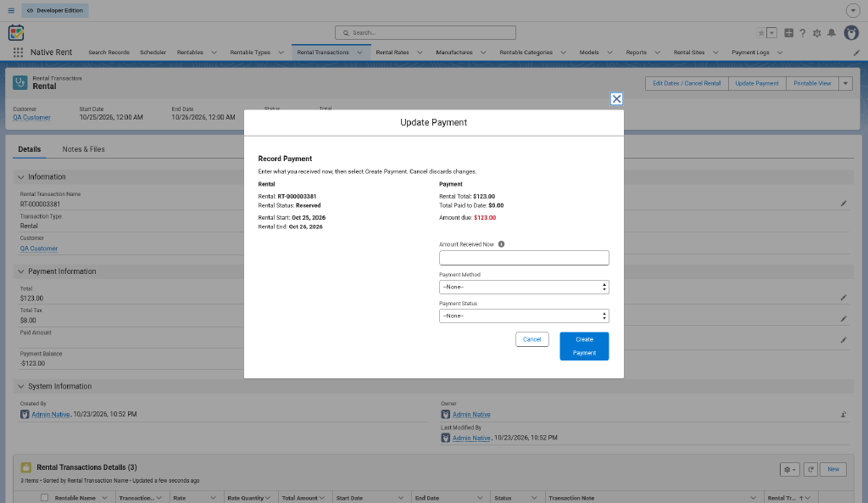Open QA Customer link in Information section

(39, 249)
